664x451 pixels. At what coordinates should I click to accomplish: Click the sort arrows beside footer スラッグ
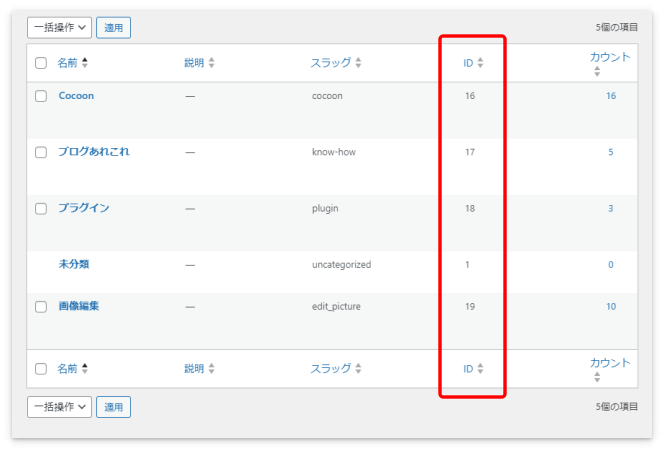coord(358,368)
